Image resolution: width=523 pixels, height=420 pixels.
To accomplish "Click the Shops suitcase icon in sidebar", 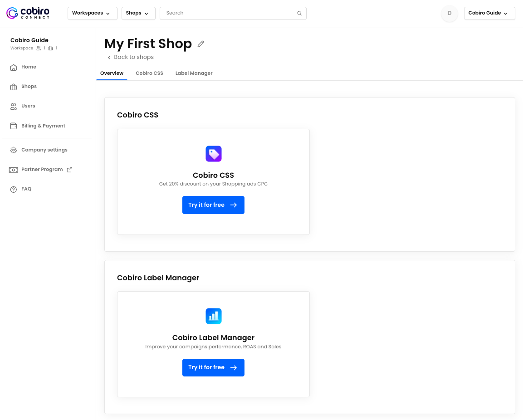I will (x=13, y=87).
